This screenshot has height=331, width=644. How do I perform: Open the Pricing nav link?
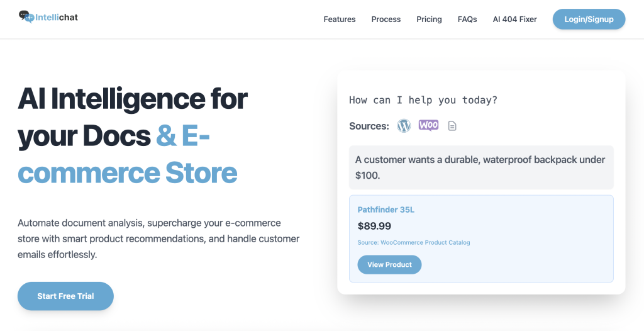pyautogui.click(x=429, y=20)
